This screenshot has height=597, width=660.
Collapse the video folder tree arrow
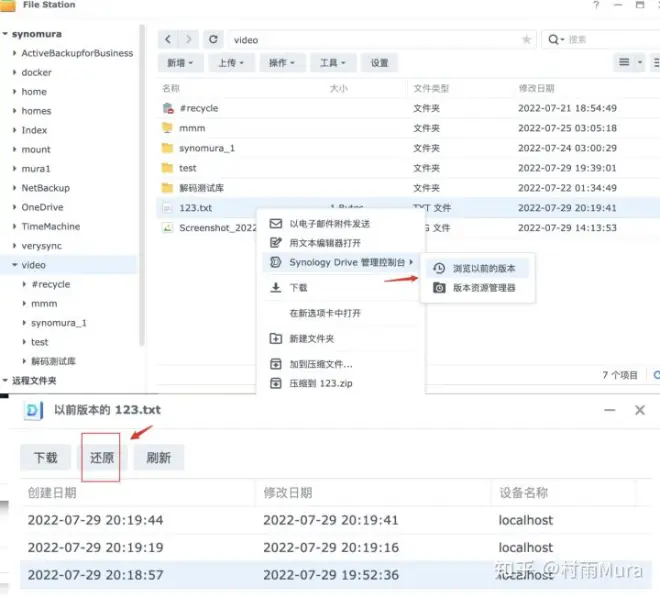[x=15, y=265]
